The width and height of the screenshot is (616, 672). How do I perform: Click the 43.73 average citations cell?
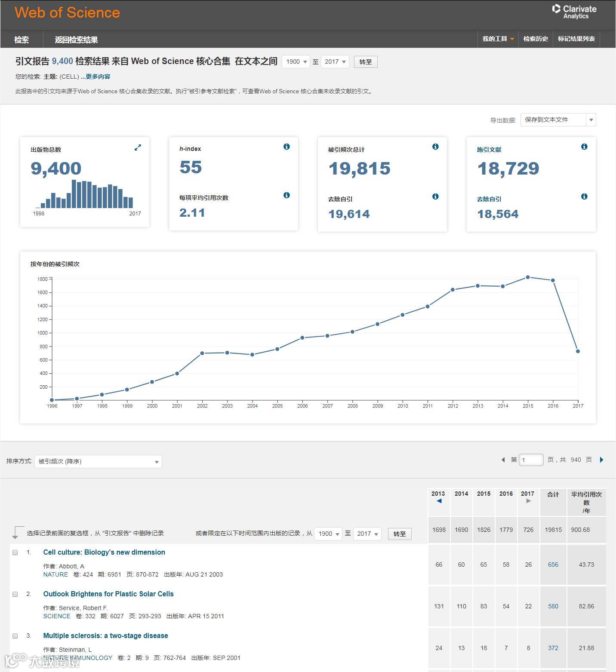click(x=586, y=565)
